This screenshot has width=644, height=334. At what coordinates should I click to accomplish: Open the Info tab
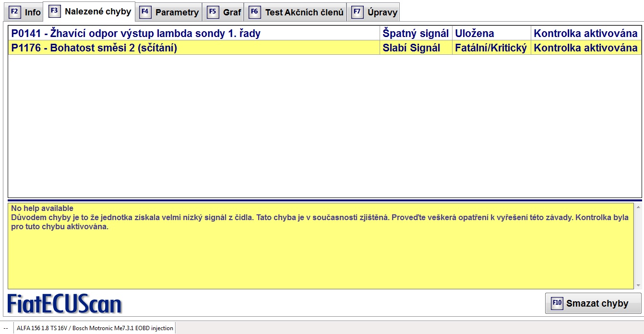(33, 12)
